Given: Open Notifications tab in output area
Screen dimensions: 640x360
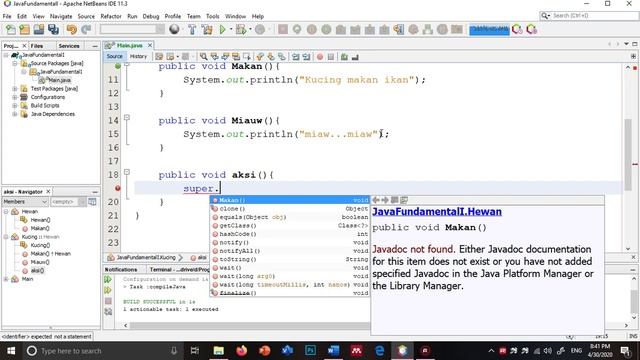Looking at the screenshot, I should [x=121, y=269].
